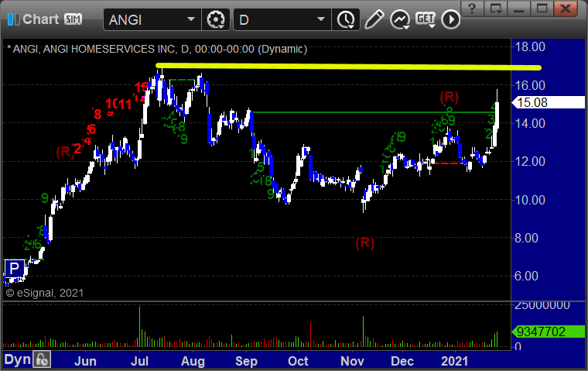
Task: Select the pencil drawing tools icon
Action: pyautogui.click(x=374, y=19)
